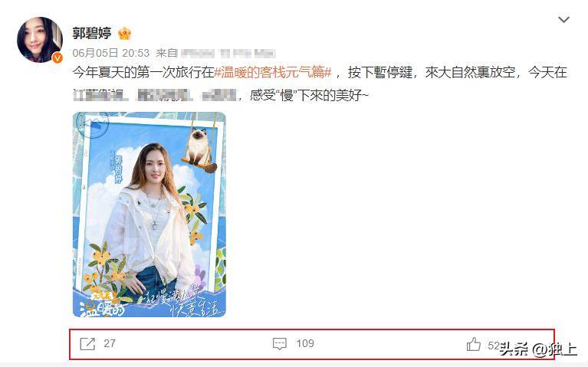Click the gold crown membership icon
The image size is (588, 367).
(x=124, y=34)
